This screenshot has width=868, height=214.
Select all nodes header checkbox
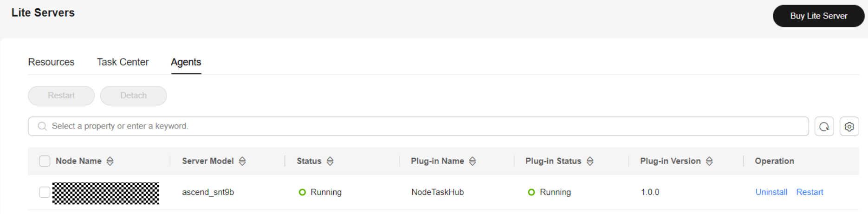tap(45, 161)
